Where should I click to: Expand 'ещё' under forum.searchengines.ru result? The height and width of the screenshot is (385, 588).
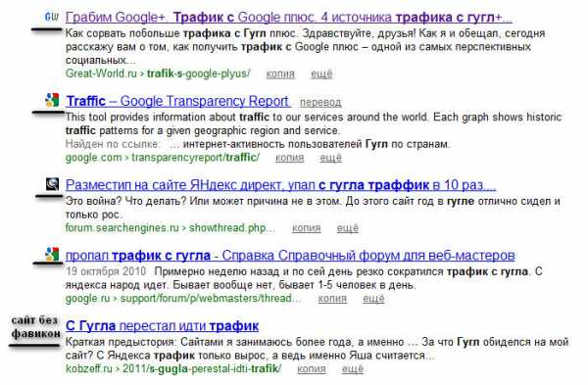click(x=347, y=228)
